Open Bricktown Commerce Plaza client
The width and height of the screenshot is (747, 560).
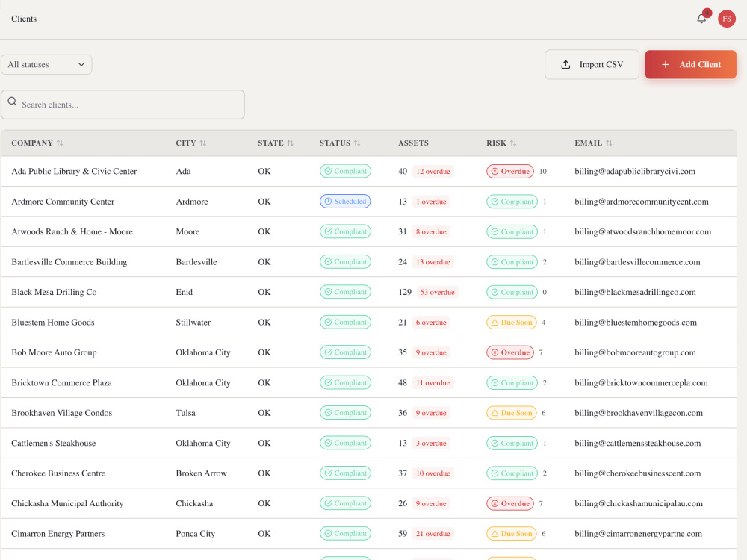(61, 382)
